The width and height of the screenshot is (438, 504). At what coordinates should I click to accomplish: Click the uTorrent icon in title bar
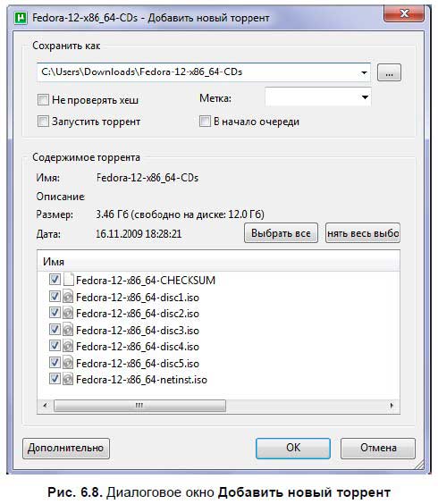click(21, 18)
